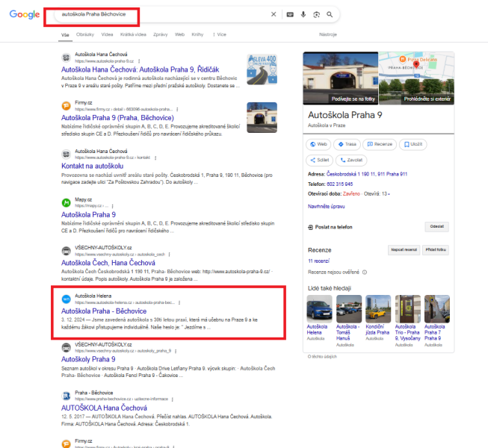Click Napsat recenzi button
The width and height of the screenshot is (488, 448).
404,249
